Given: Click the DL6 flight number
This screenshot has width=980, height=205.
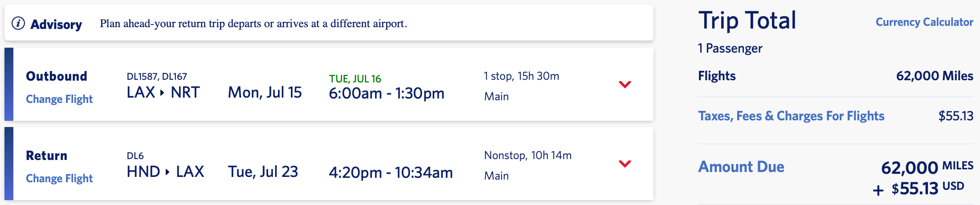Looking at the screenshot, I should click(135, 156).
